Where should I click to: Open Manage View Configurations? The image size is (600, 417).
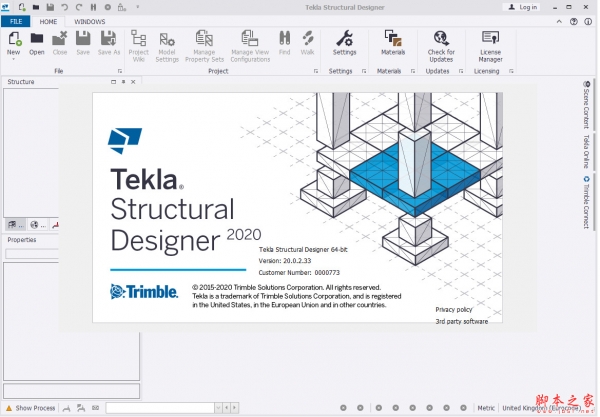coord(250,46)
